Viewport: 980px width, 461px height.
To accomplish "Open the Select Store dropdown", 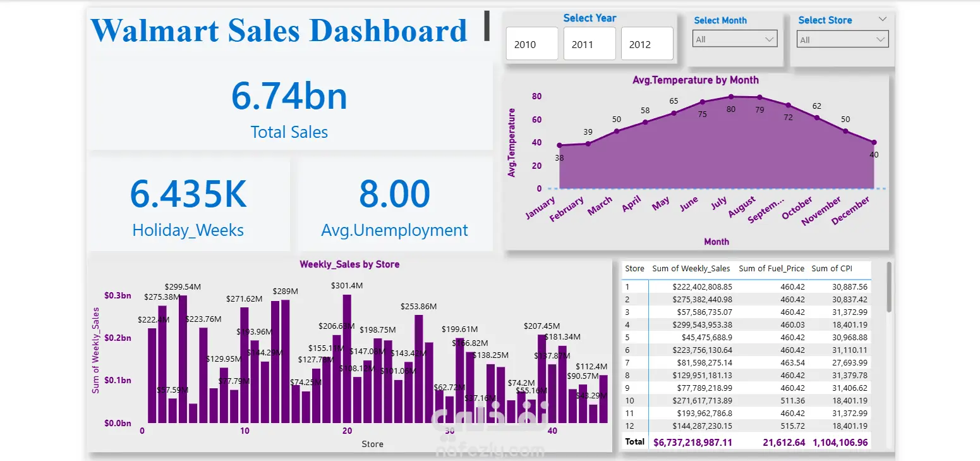I will 843,40.
